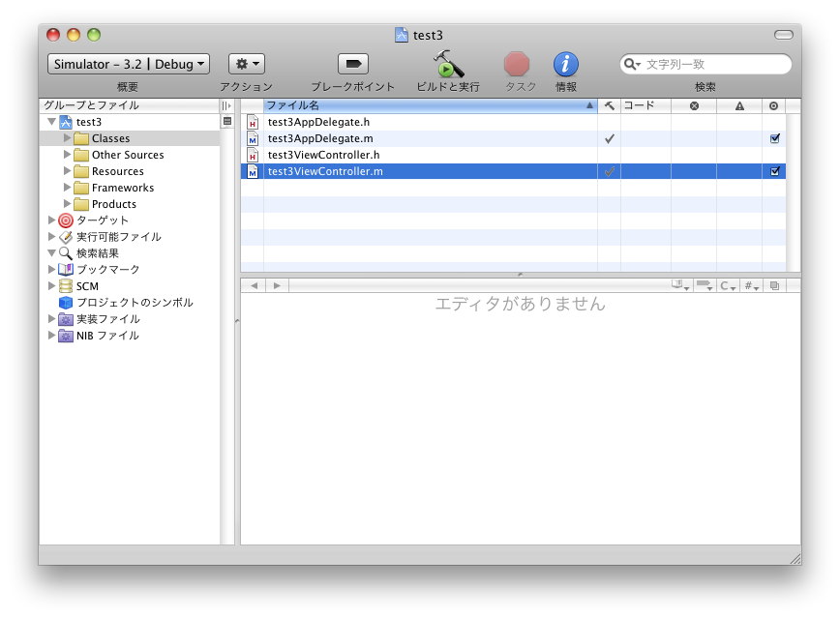Select the Targets group icon
The image size is (840, 618).
[x=66, y=221]
